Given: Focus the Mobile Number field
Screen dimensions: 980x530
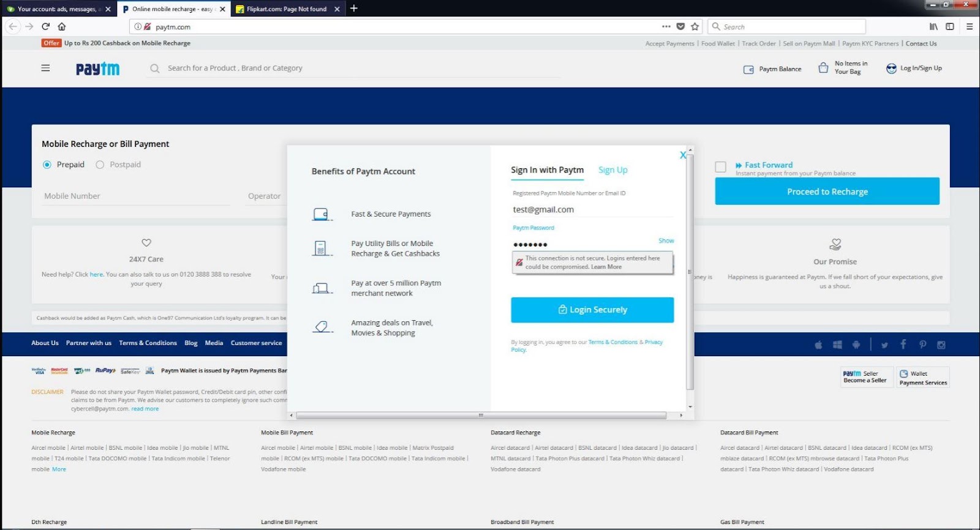Looking at the screenshot, I should coord(136,196).
